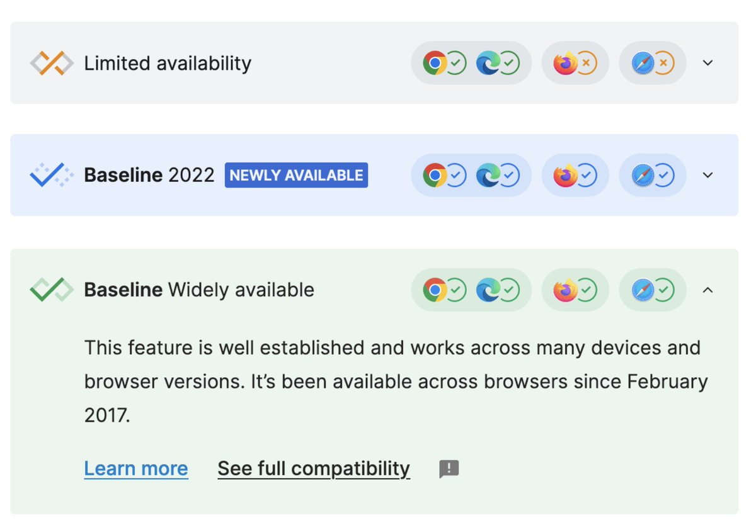Expand the Limited availability panel
Viewport: 756px width, 532px height.
(x=708, y=63)
